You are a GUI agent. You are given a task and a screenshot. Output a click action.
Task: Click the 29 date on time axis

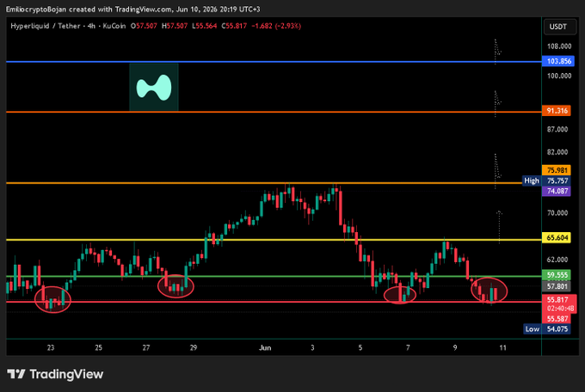click(194, 347)
